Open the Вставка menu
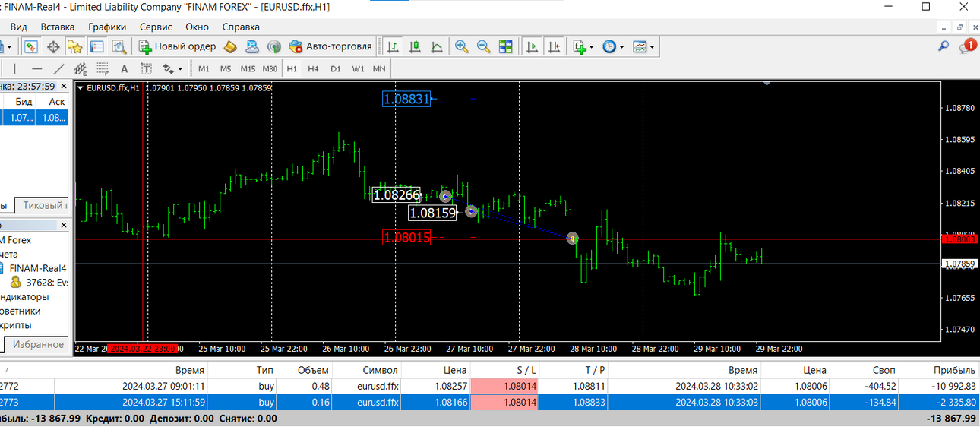This screenshot has width=980, height=427. pyautogui.click(x=58, y=27)
